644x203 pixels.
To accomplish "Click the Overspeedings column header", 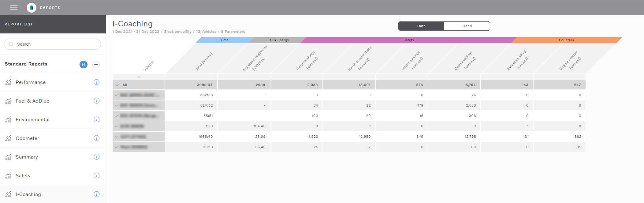I will [465, 60].
